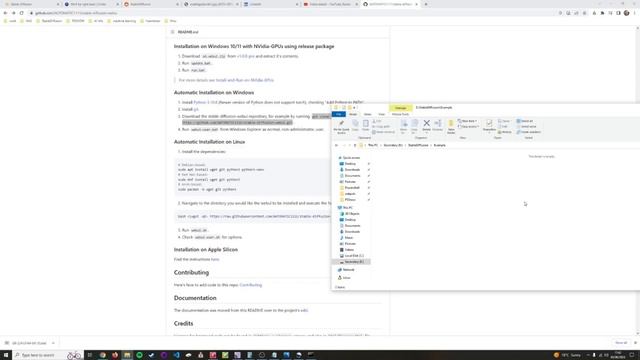Pin to Quick access in Explorer ribbon
The image size is (640, 360).
(x=341, y=126)
